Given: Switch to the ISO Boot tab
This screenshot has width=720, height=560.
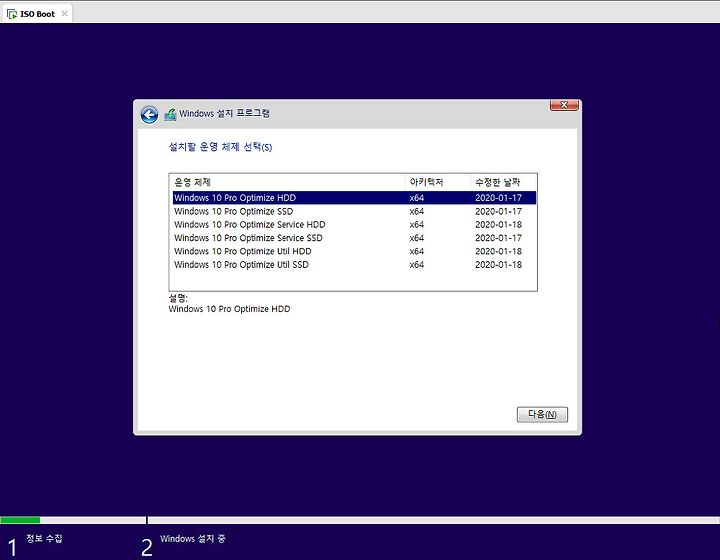Looking at the screenshot, I should point(37,14).
